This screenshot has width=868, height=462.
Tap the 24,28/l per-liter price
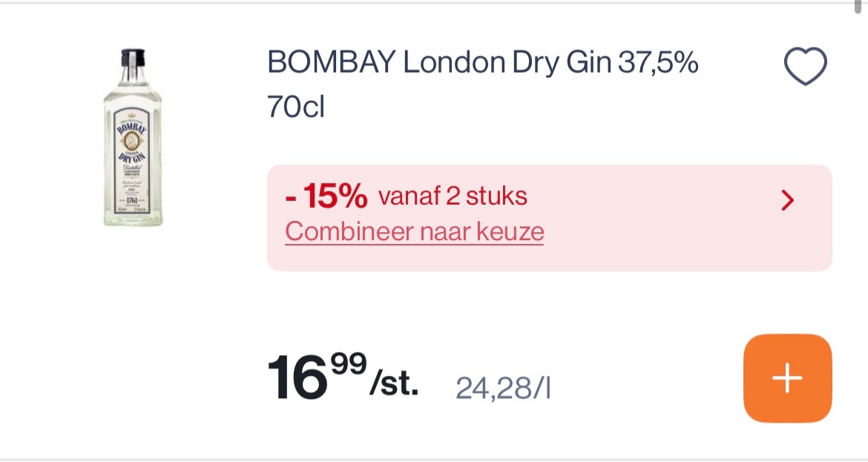click(x=503, y=387)
